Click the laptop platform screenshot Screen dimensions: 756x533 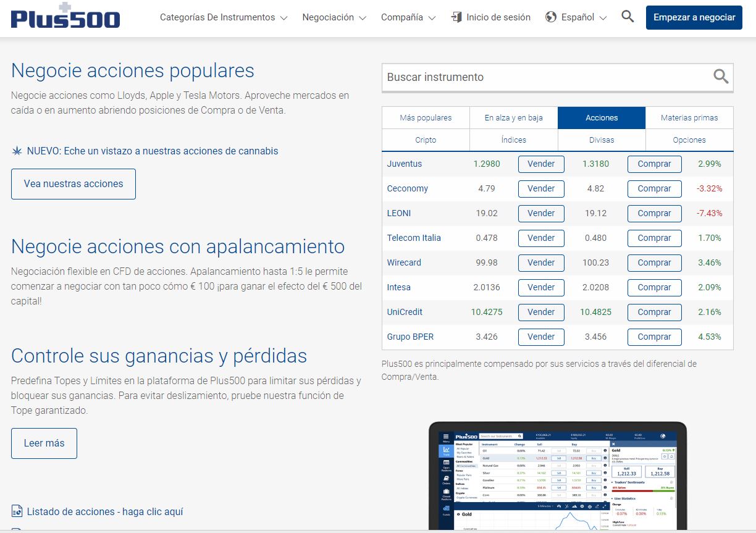558,476
